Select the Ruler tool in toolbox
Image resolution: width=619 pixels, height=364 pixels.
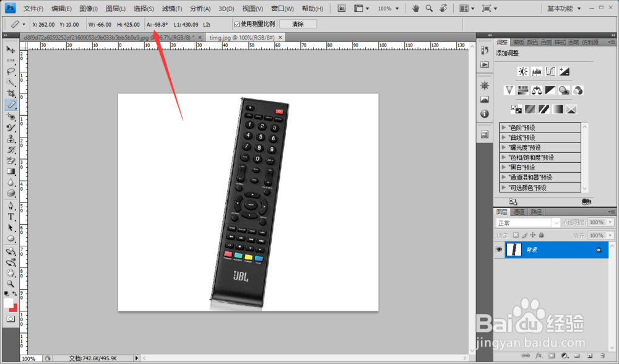tap(11, 105)
